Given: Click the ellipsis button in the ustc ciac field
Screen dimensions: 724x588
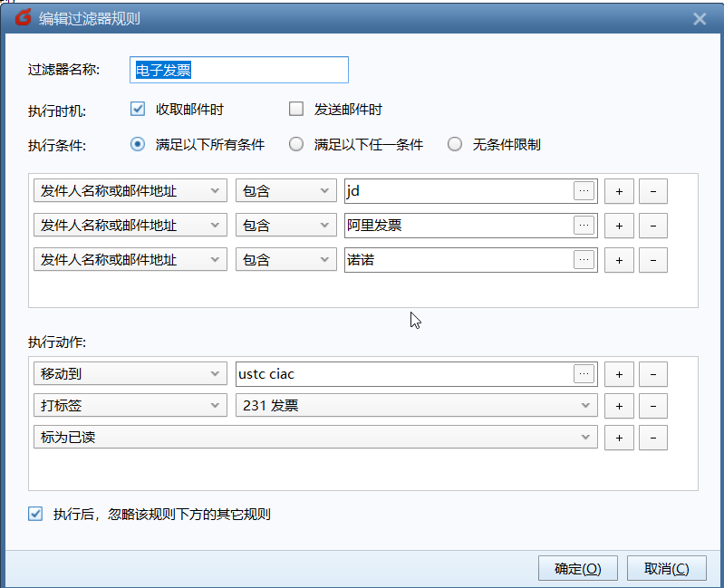Looking at the screenshot, I should coord(584,374).
